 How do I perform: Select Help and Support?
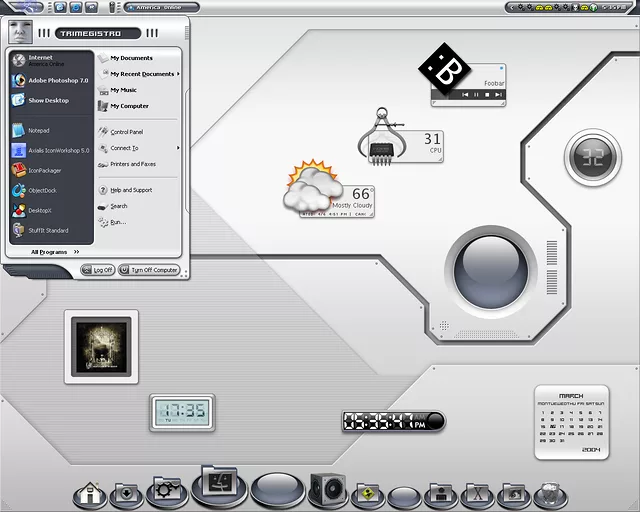130,190
